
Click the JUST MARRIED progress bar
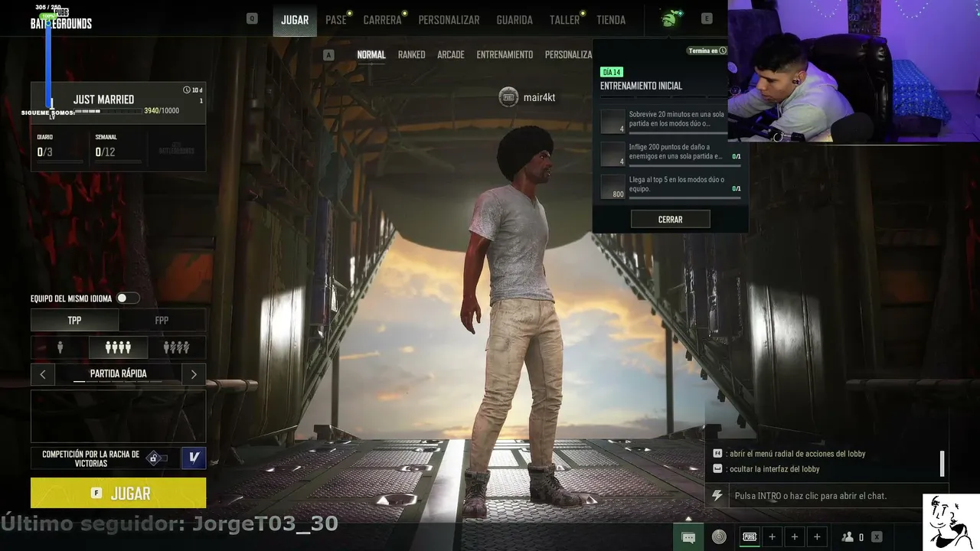pos(108,111)
